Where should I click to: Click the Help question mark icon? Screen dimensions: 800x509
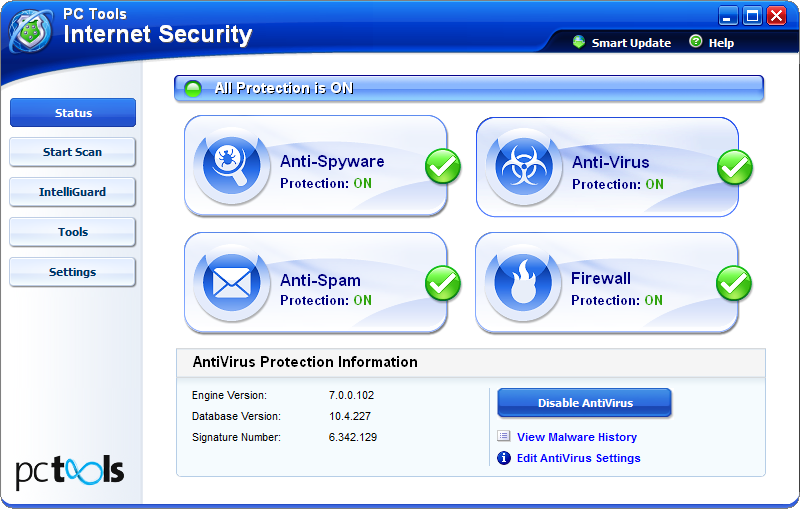point(695,42)
